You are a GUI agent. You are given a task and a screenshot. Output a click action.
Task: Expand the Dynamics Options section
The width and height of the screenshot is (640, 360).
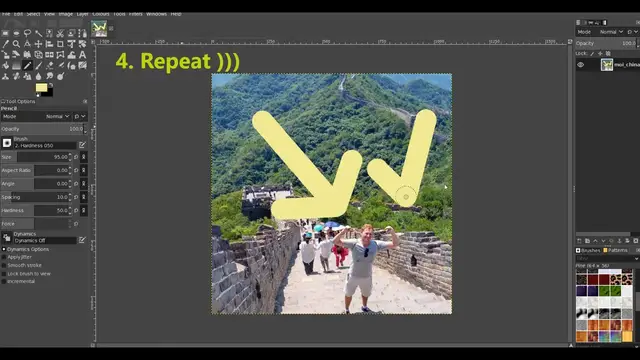(x=4, y=249)
